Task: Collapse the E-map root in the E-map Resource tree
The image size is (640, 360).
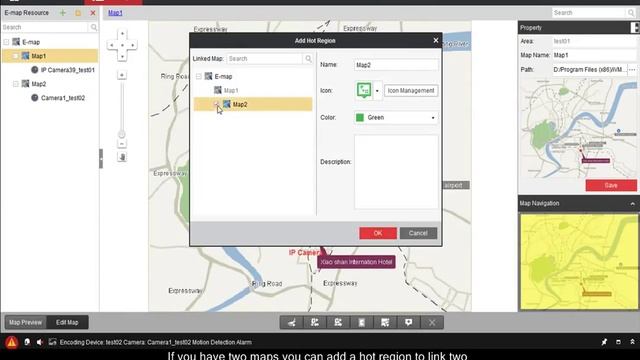Action: tap(7, 42)
